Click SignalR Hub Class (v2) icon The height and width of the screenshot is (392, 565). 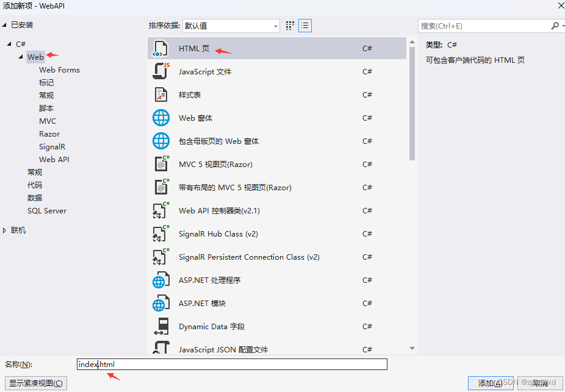click(x=160, y=233)
